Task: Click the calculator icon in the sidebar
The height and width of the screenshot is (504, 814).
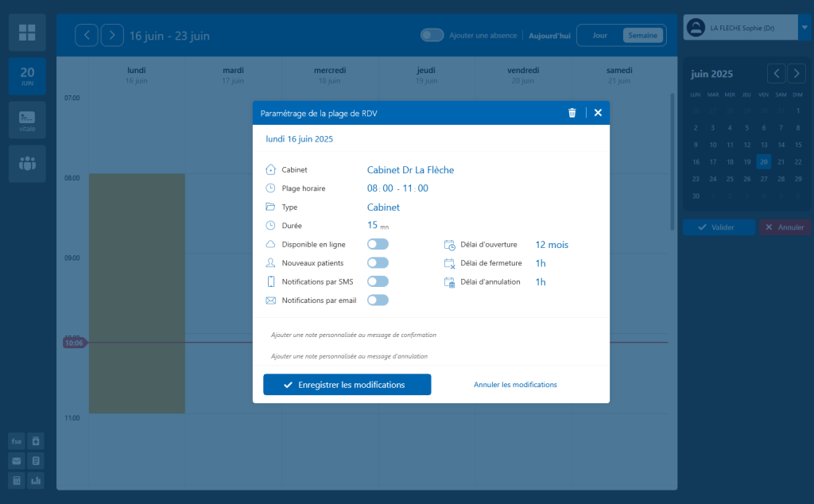Action: [x=16, y=480]
